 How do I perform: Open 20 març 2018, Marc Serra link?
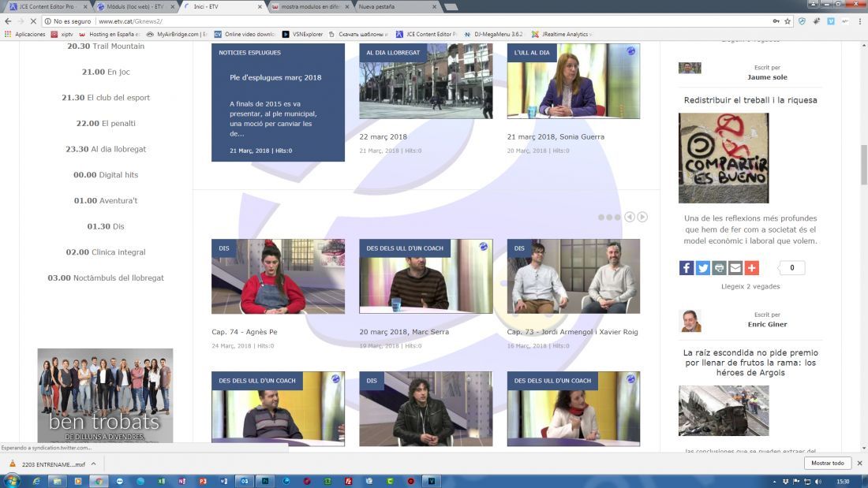coord(404,332)
